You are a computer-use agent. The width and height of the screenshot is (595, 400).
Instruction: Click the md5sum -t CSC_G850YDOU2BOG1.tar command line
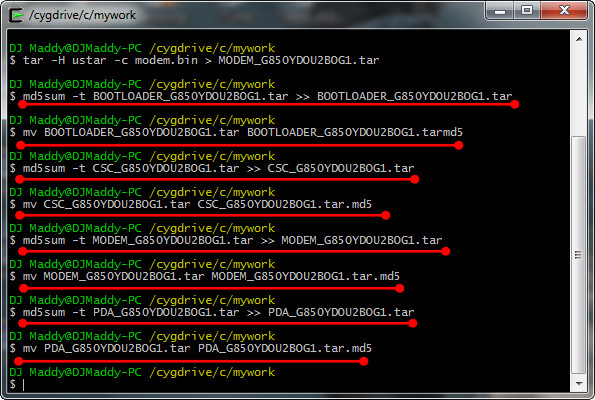212,168
